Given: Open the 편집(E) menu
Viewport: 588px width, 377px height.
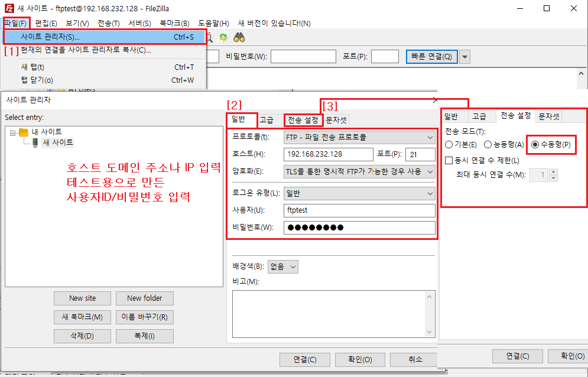Looking at the screenshot, I should pos(46,23).
